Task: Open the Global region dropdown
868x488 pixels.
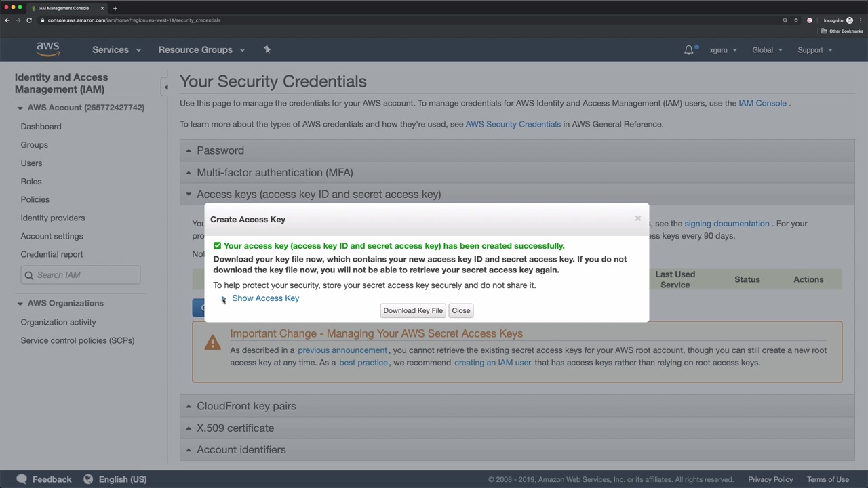Action: (767, 49)
